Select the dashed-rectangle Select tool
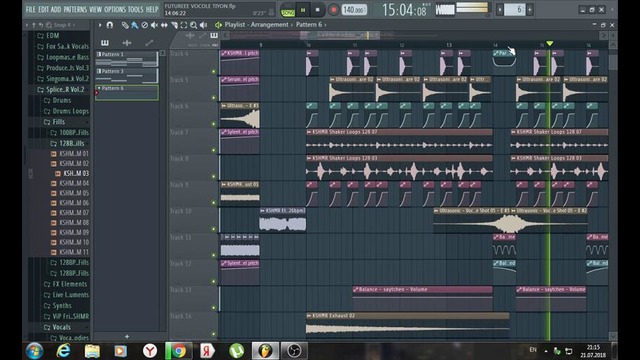This screenshot has width=640, height=360. [x=184, y=25]
